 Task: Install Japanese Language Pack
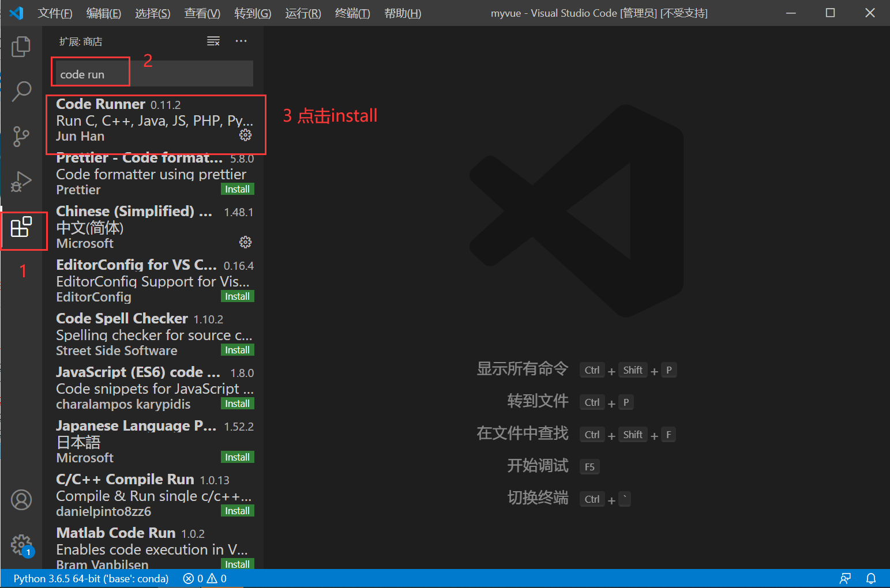(238, 457)
